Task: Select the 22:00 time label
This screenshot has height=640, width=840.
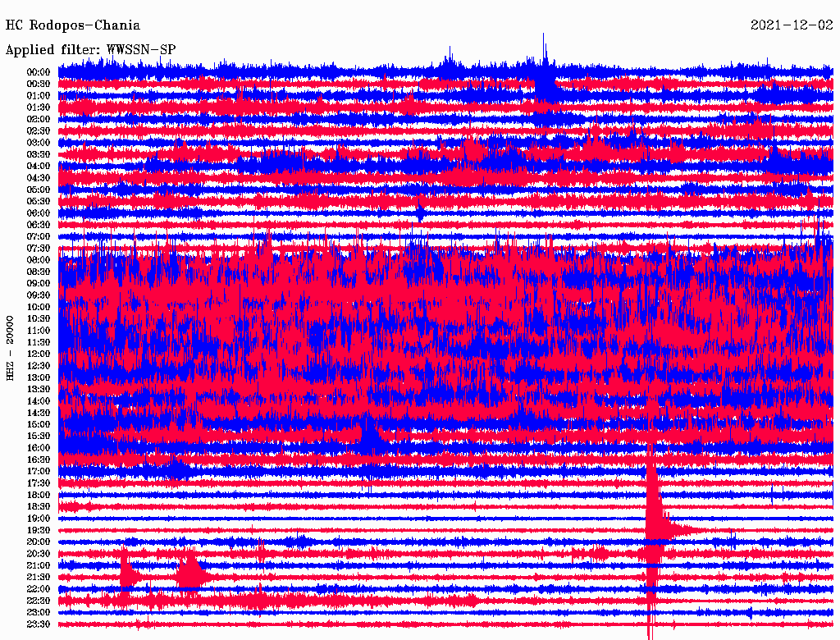Action: (x=38, y=589)
